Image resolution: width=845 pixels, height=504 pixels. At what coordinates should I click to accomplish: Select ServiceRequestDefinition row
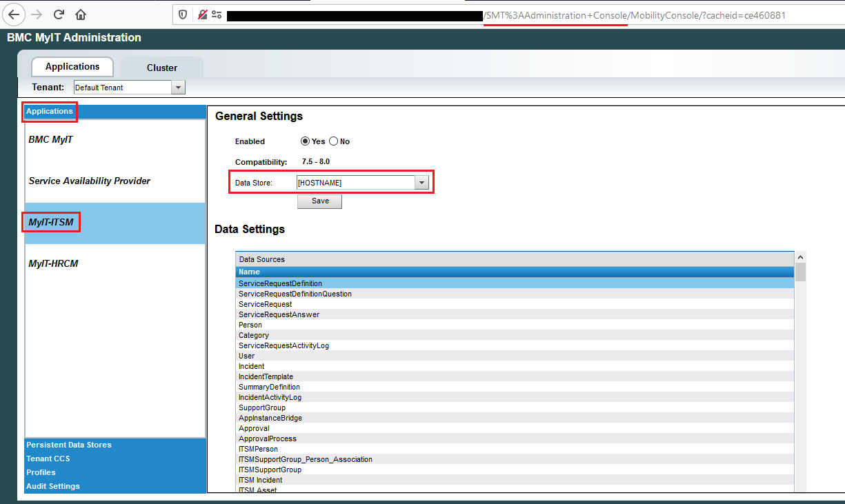click(515, 283)
